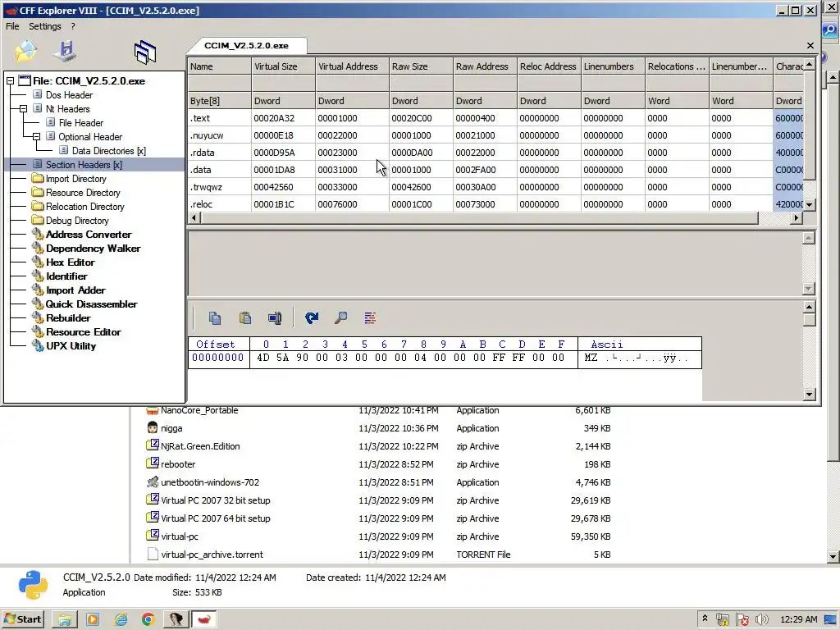840x630 pixels.
Task: Click the Reloc Address column header
Action: [x=549, y=66]
